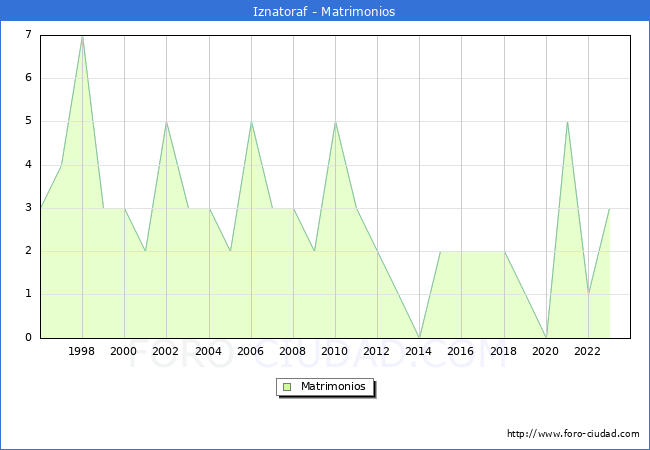Image resolution: width=650 pixels, height=450 pixels.
Task: Click the green Matrimonios legend swatch
Action: (x=286, y=386)
